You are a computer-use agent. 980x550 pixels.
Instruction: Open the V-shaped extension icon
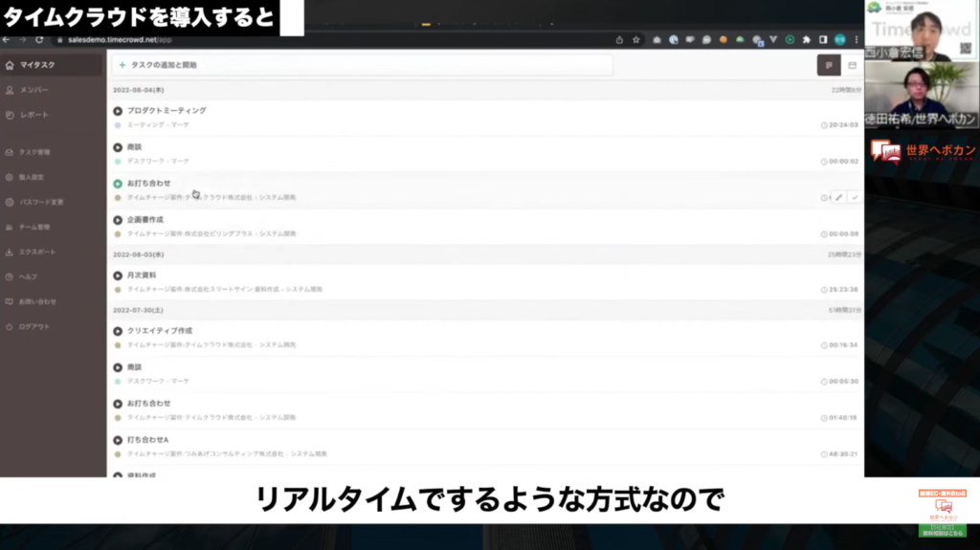point(773,39)
